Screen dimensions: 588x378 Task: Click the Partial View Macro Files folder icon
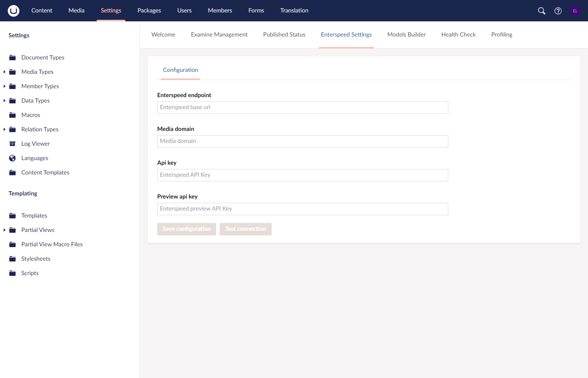(12, 244)
